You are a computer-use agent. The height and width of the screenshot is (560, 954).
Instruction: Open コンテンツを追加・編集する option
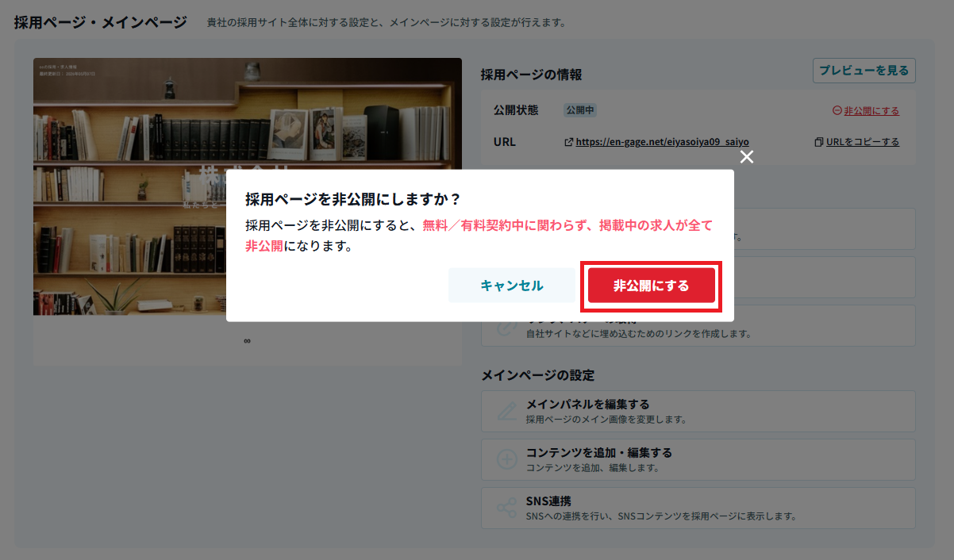[x=698, y=460]
